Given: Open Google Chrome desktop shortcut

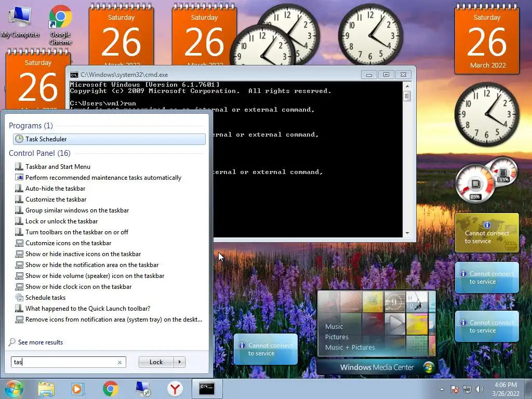Looking at the screenshot, I should [60, 25].
